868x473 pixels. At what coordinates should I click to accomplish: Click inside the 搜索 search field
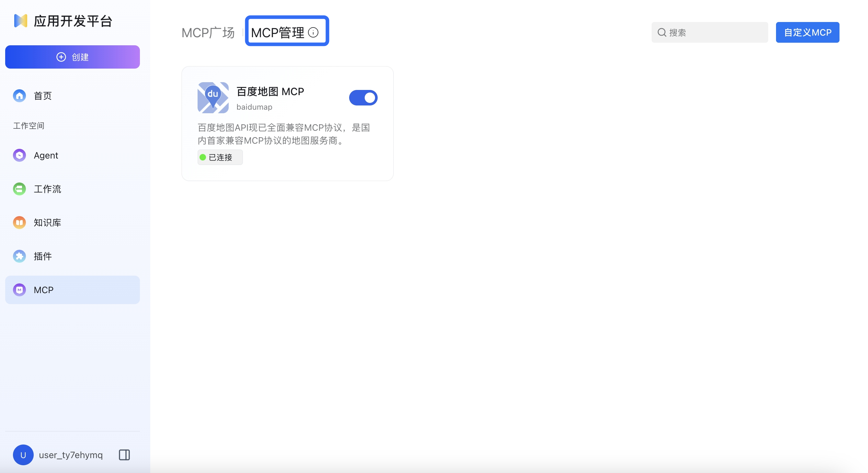click(x=710, y=32)
